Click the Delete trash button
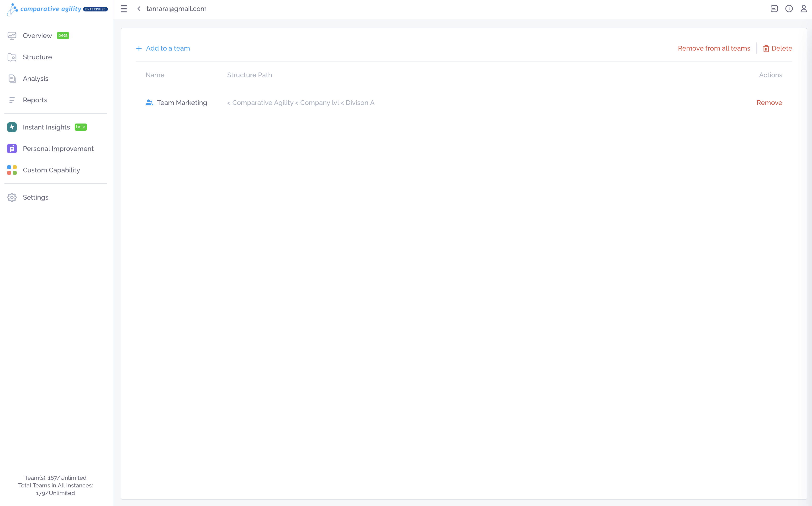The image size is (812, 506). click(x=777, y=48)
